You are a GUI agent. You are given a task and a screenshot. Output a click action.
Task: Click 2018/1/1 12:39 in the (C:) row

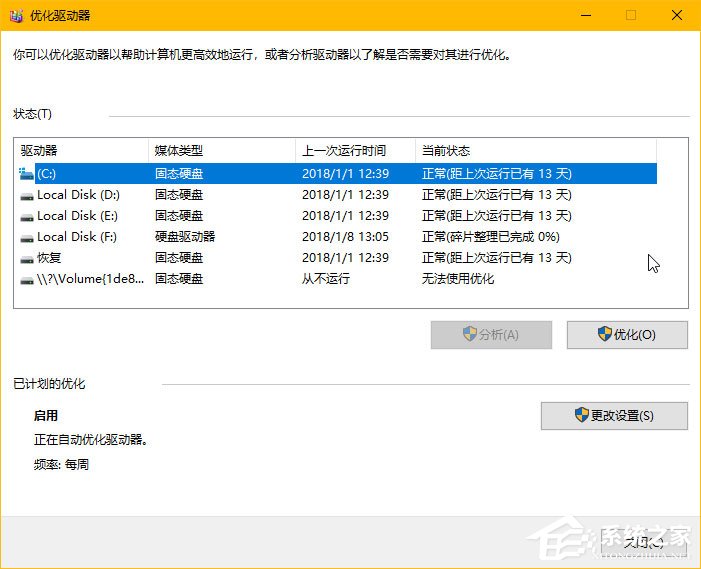pyautogui.click(x=346, y=174)
